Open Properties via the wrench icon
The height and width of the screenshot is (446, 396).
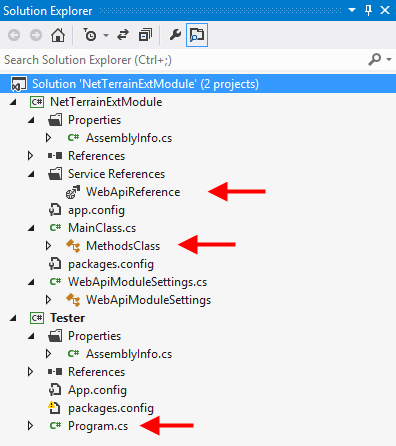pos(175,35)
